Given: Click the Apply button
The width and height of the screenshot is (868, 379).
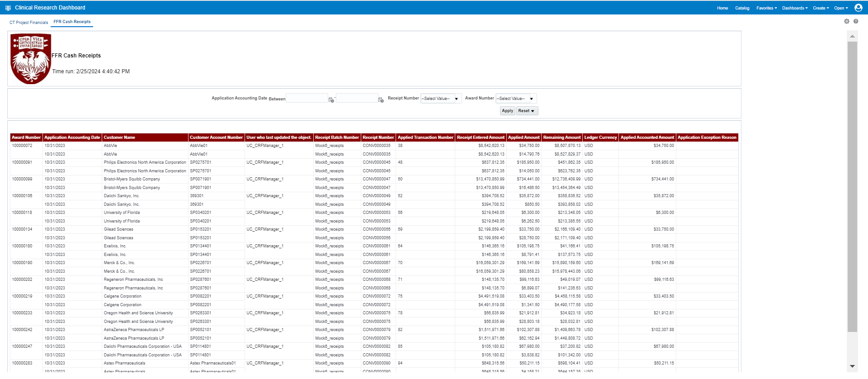Looking at the screenshot, I should coord(508,111).
